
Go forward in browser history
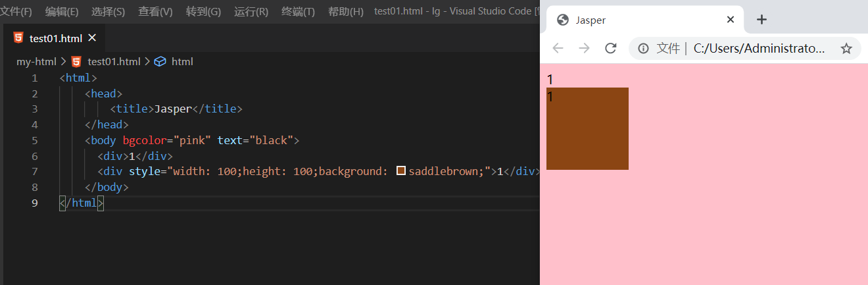(584, 48)
